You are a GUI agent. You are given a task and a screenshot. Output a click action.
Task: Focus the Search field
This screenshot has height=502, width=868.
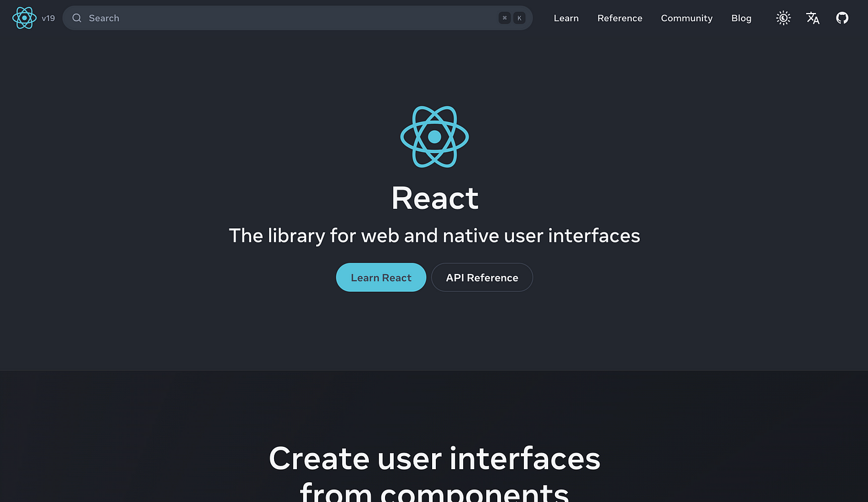(298, 18)
